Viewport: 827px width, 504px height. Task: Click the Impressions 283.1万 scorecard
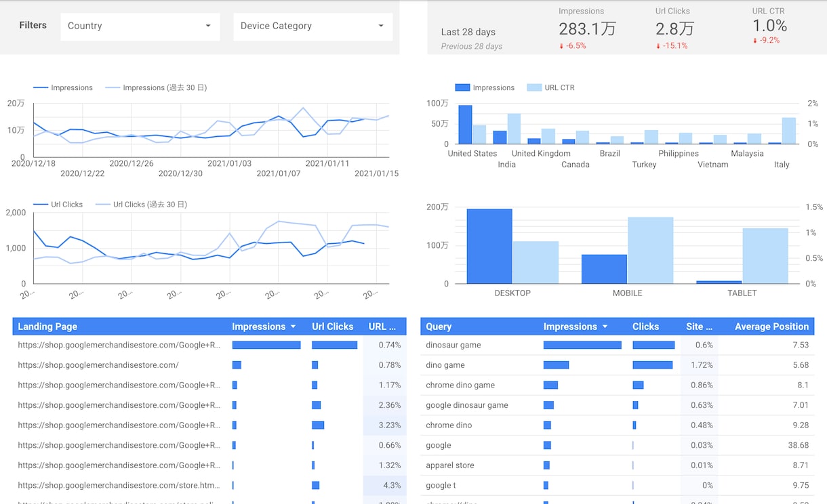[587, 28]
